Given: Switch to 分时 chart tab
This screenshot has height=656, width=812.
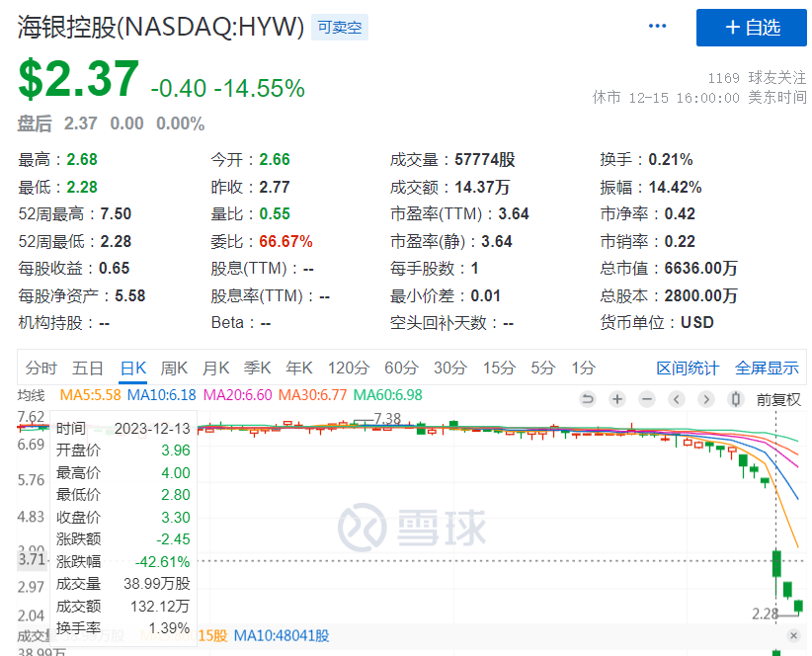Looking at the screenshot, I should click(x=41, y=369).
